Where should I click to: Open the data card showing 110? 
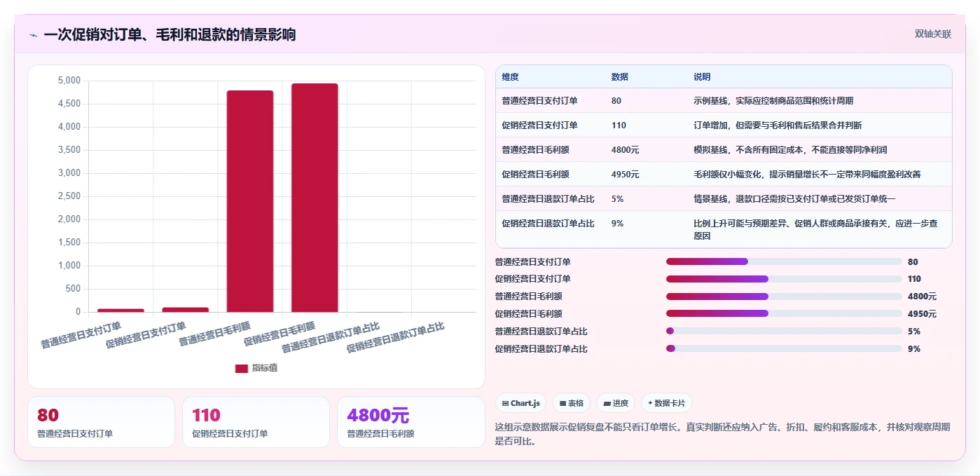(x=256, y=422)
